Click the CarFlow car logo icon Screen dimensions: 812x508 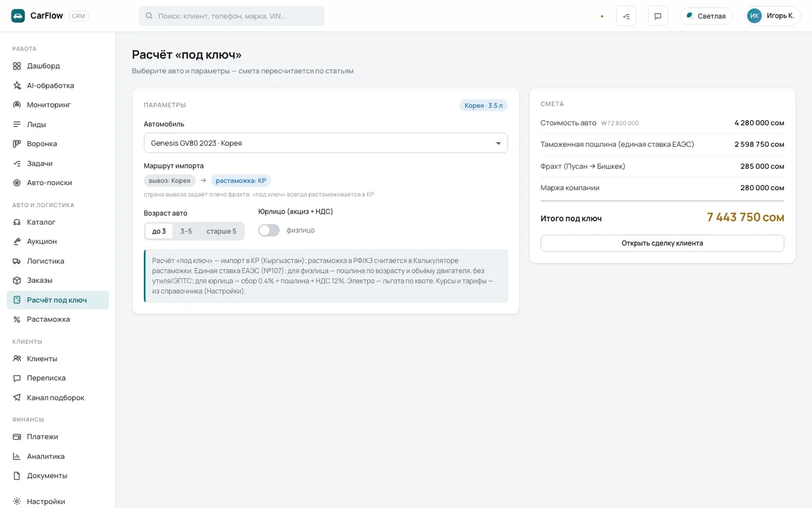point(18,16)
